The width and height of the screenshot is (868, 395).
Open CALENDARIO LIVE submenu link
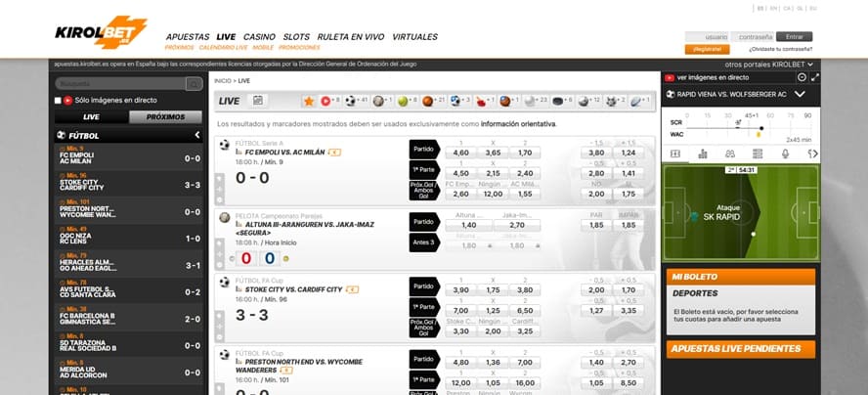click(x=223, y=48)
